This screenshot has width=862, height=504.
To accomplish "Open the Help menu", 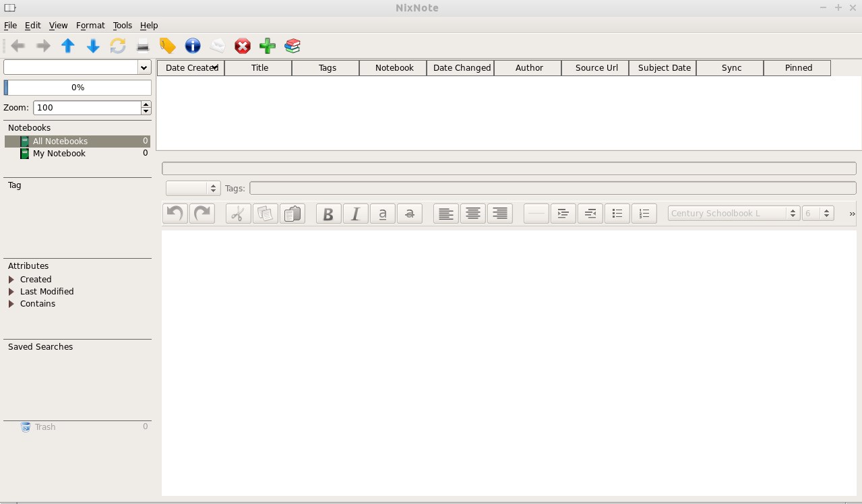I will (149, 26).
